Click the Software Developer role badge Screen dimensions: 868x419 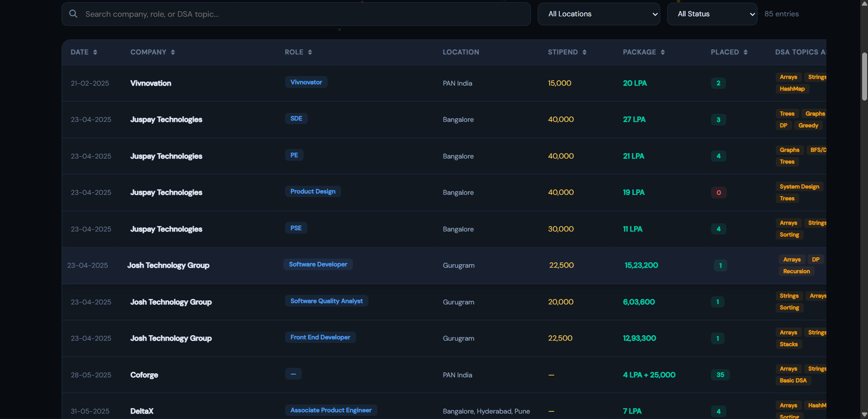click(318, 264)
